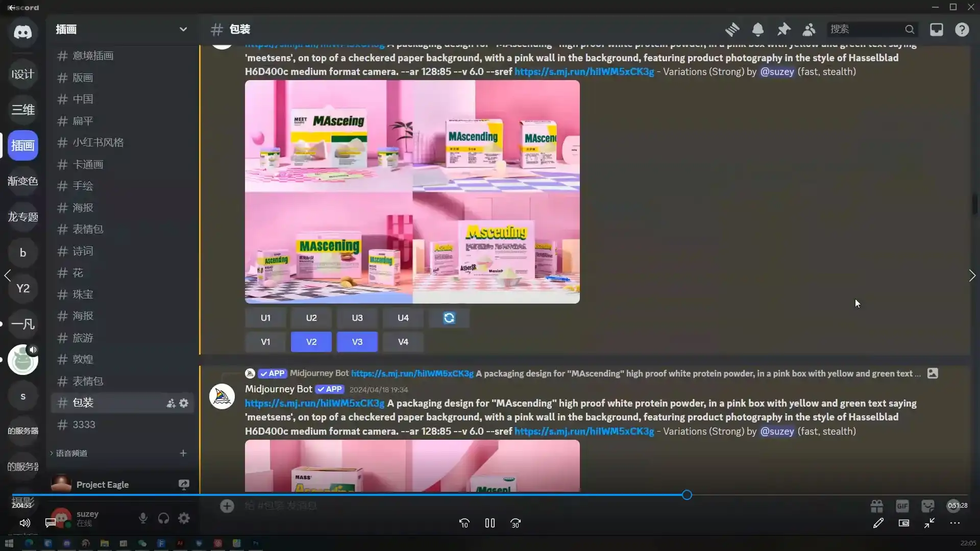Switch to the 小红书风格 channel
This screenshot has width=980, height=551.
[98, 142]
